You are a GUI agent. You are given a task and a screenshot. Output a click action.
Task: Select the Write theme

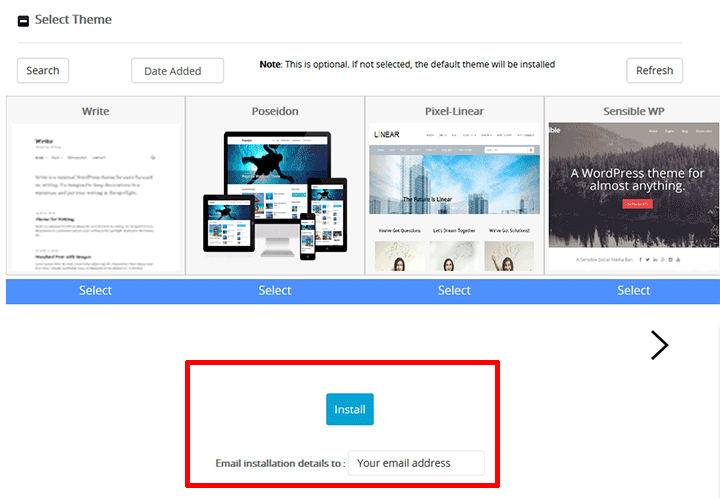95,291
